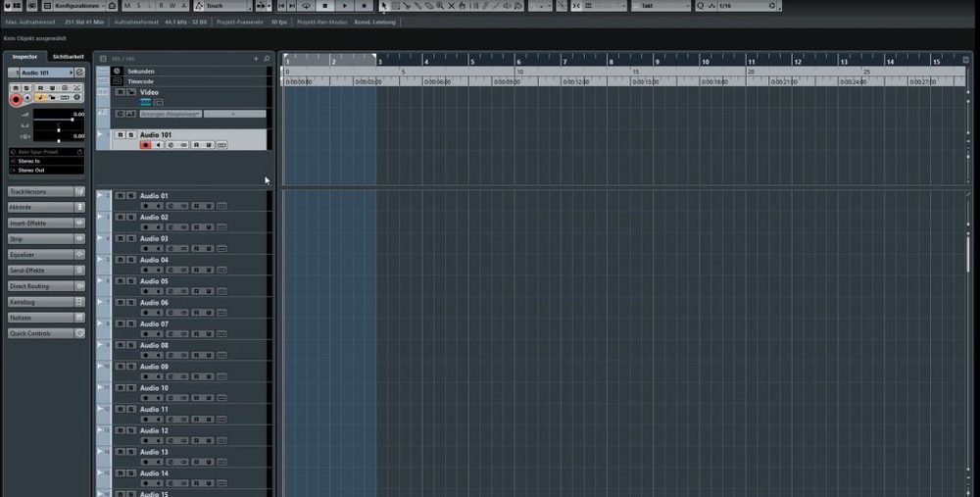Open the Konfigurationen workspace dropdown

pyautogui.click(x=79, y=6)
